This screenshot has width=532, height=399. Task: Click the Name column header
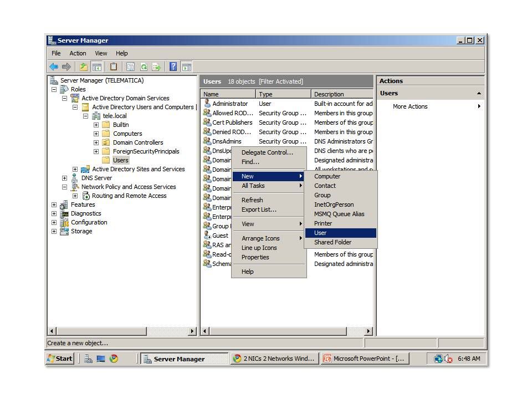227,94
